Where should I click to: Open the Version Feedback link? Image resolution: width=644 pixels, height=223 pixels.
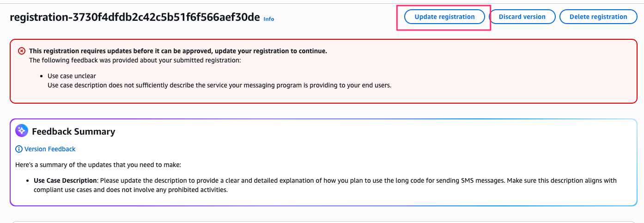(50, 149)
